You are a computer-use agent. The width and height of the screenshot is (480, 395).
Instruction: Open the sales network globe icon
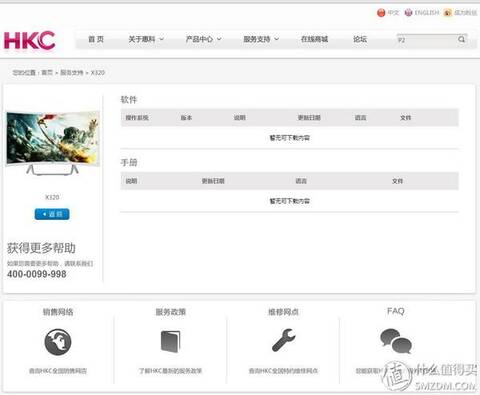[58, 342]
